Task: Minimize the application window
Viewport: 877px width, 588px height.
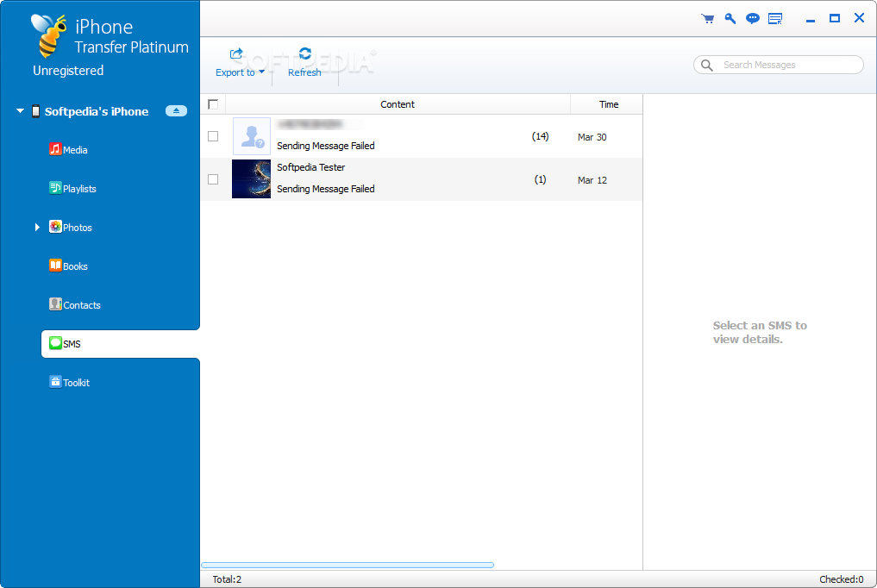Action: pyautogui.click(x=811, y=20)
